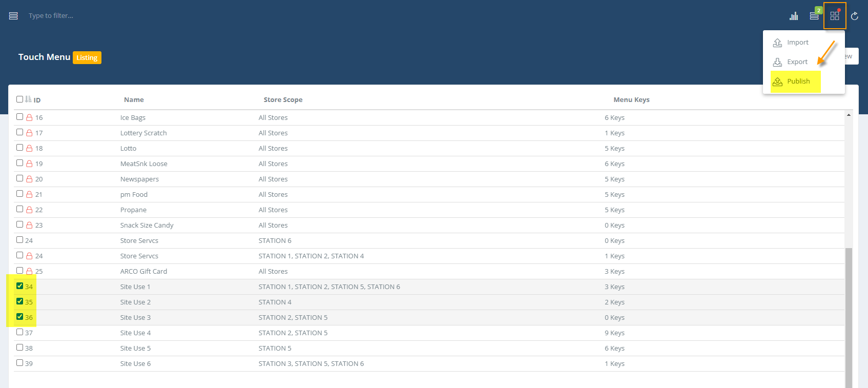Click the Import upload icon
The height and width of the screenshot is (388, 868).
[777, 43]
